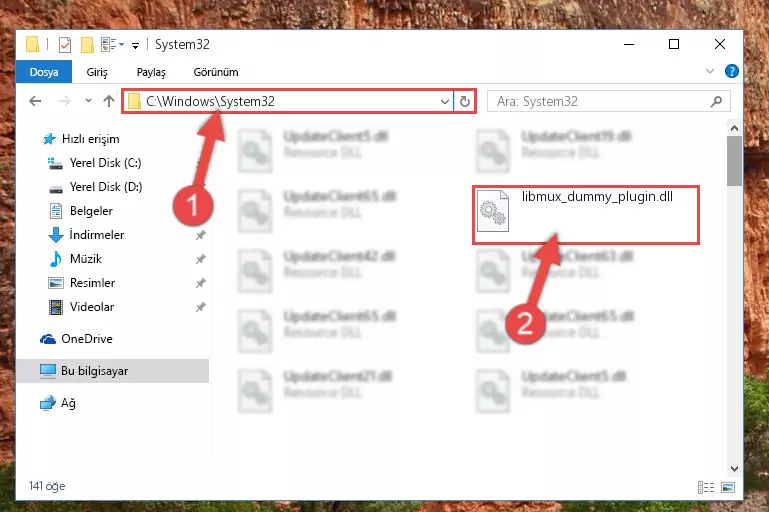The image size is (769, 512).
Task: Expand the address bar history dropdown
Action: [x=444, y=102]
